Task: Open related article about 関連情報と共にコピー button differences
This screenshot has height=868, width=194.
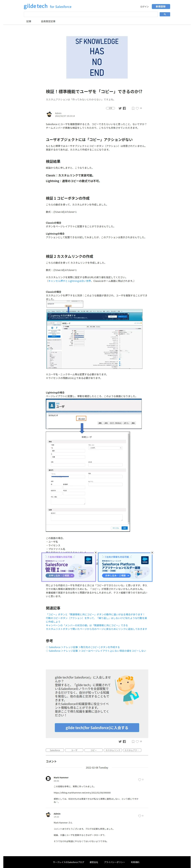Action: click(x=95, y=614)
